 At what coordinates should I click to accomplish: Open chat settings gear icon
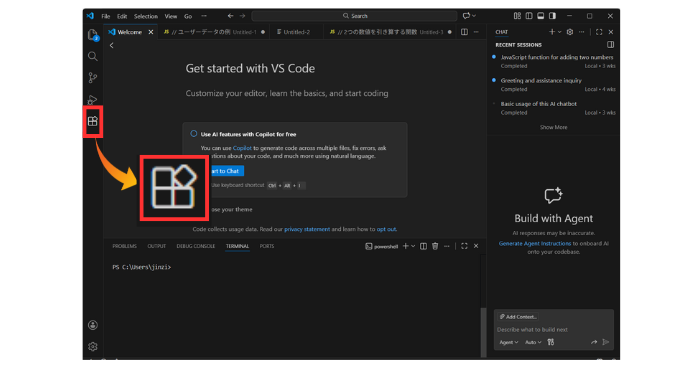[x=570, y=32]
